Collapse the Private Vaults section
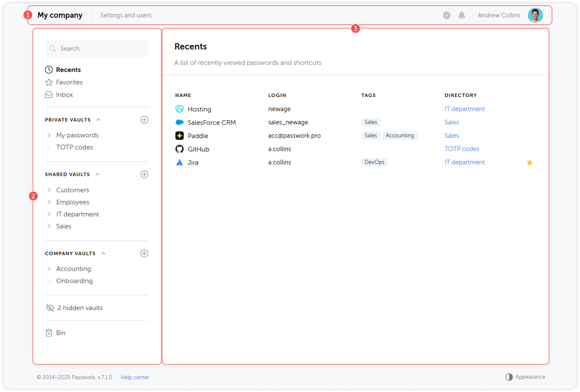Viewport: 580px width, 392px height. (x=98, y=119)
